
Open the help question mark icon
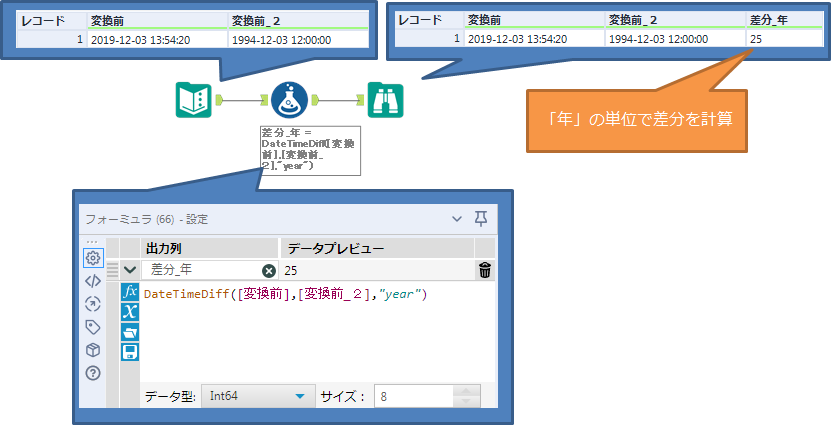[93, 374]
